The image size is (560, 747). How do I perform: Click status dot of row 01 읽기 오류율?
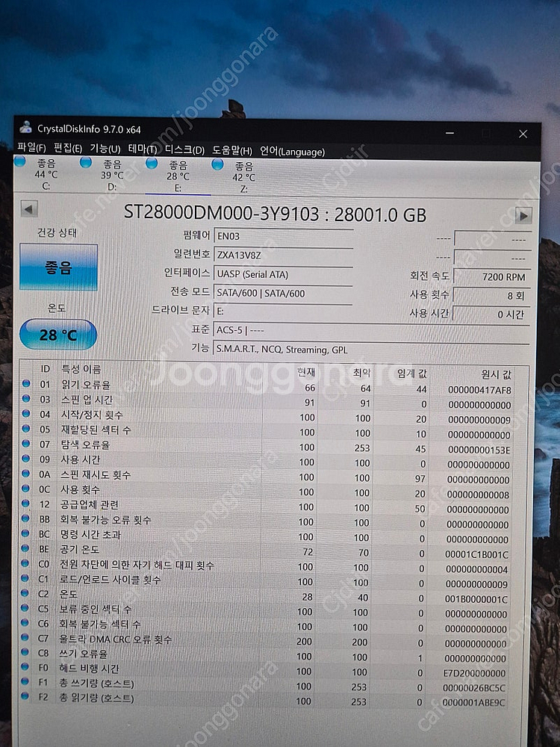click(26, 383)
